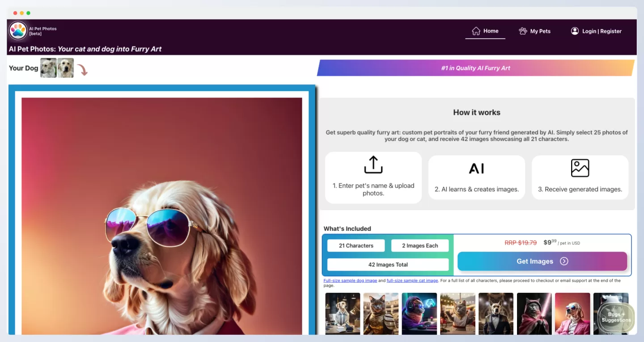Go to My Pets in navigation
This screenshot has height=342, width=644.
coord(540,31)
